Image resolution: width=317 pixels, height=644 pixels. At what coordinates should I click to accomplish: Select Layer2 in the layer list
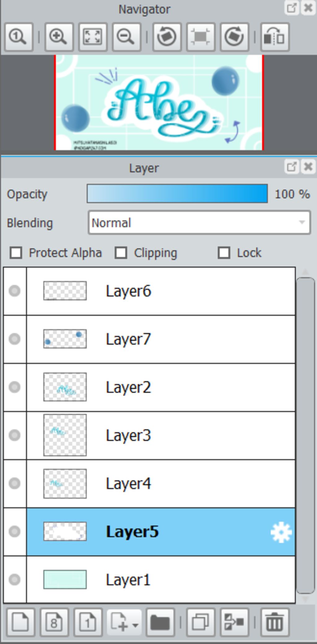[161, 387]
